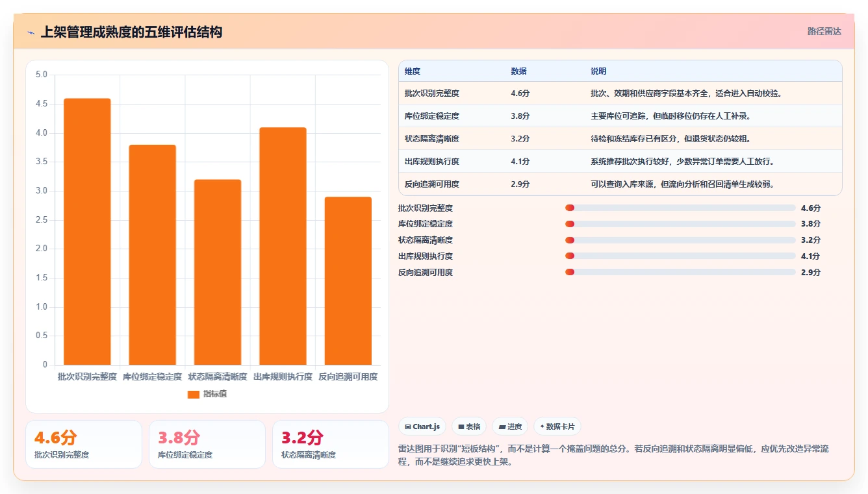Click the 出库规则执行度 bar in the chart
Screen dimensions: 868x494
pyautogui.click(x=283, y=246)
